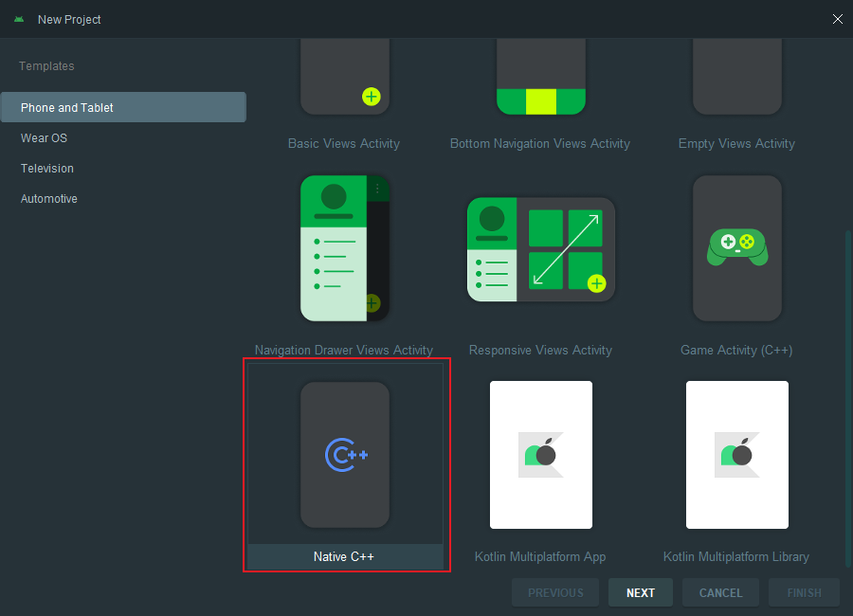853x616 pixels.
Task: Switch to Television templates
Action: pos(123,169)
